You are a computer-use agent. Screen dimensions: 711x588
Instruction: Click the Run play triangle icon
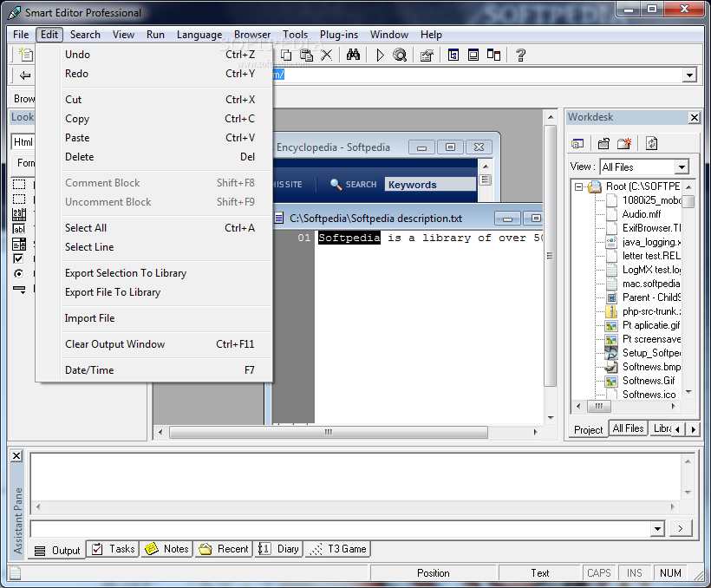pyautogui.click(x=380, y=55)
